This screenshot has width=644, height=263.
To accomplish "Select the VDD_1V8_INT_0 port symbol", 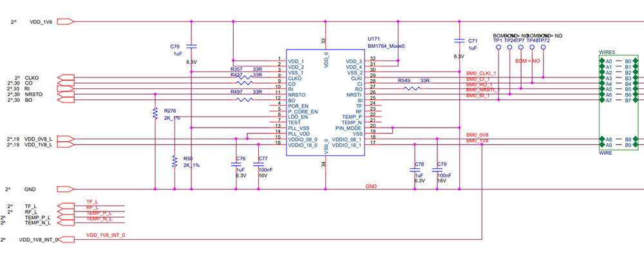I will (68, 239).
